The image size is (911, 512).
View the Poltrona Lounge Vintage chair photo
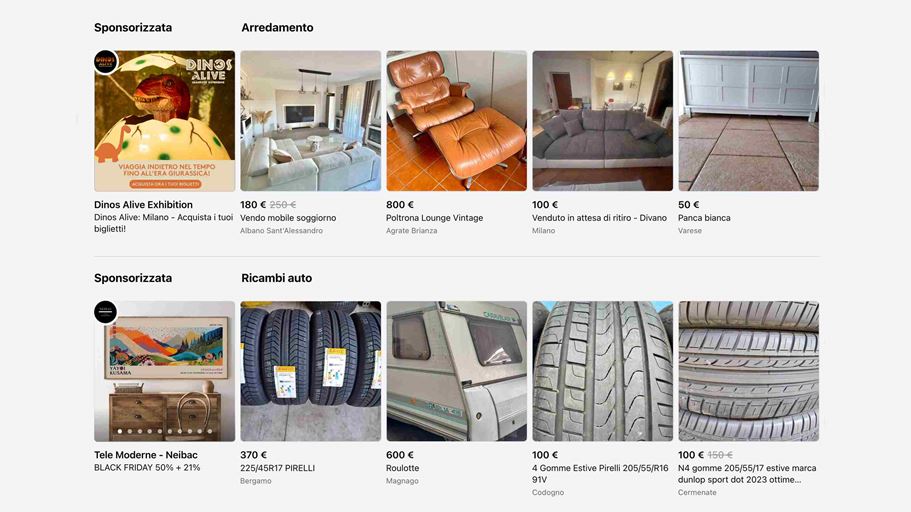(x=457, y=121)
